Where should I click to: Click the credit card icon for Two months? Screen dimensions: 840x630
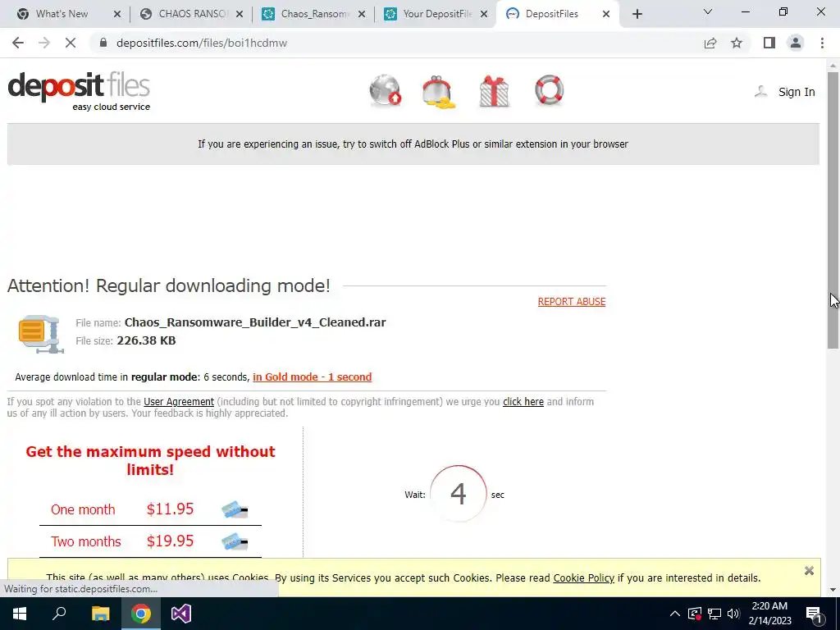[235, 541]
